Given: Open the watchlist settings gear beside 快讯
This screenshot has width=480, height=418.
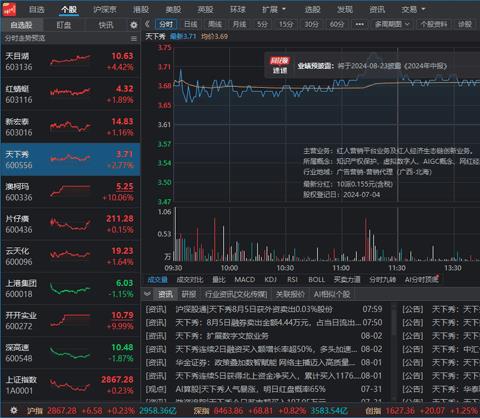Looking at the screenshot, I should point(133,25).
